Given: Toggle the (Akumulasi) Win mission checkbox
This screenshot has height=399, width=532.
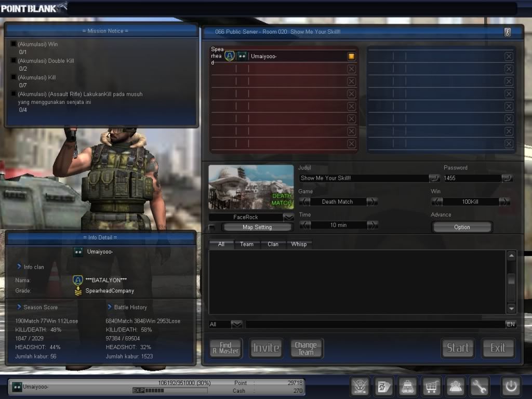Looking at the screenshot, I should tap(14, 44).
